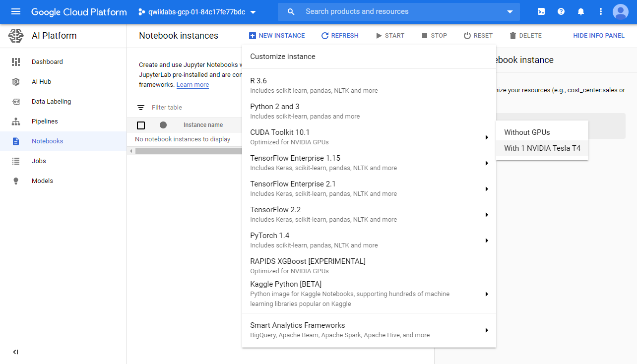637x364 pixels.
Task: Expand Smart Analytics Frameworks submenu arrow
Action: (487, 330)
